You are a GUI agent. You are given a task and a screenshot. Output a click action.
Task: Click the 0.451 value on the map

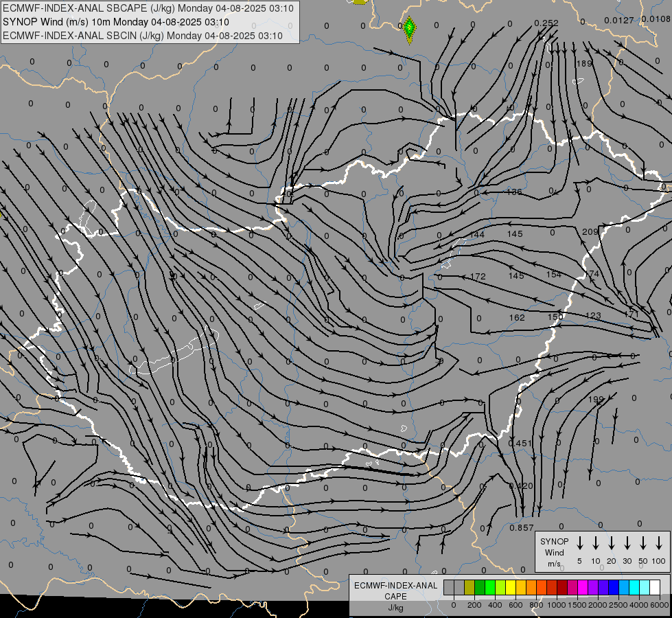coord(520,444)
